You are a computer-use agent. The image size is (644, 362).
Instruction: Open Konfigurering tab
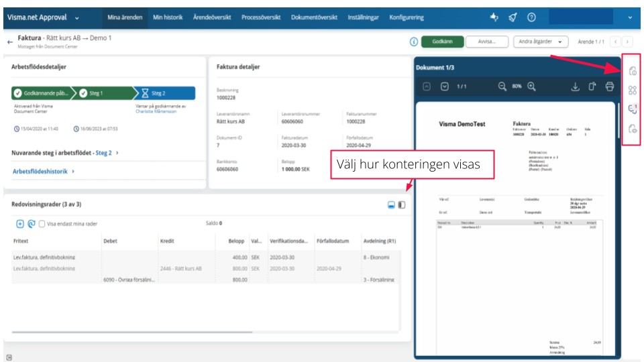[407, 17]
